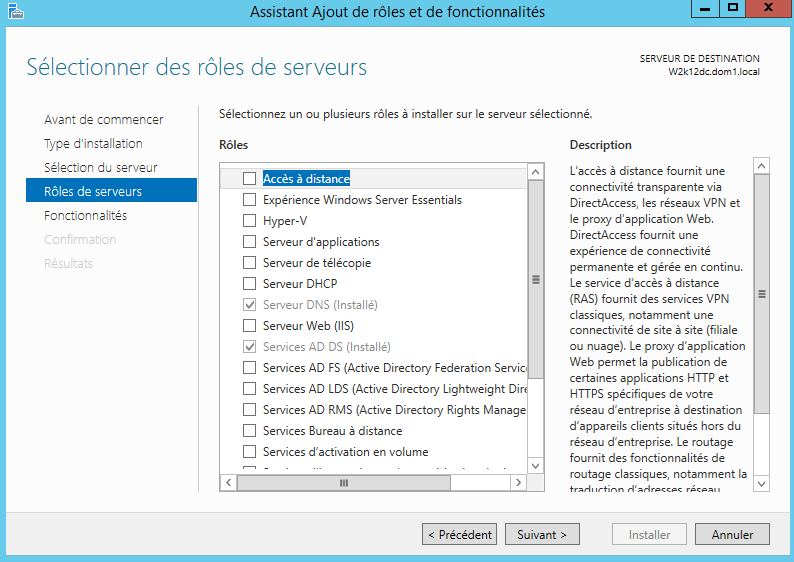This screenshot has height=562, width=794.
Task: Go to Avant de commencer step
Action: coord(103,120)
